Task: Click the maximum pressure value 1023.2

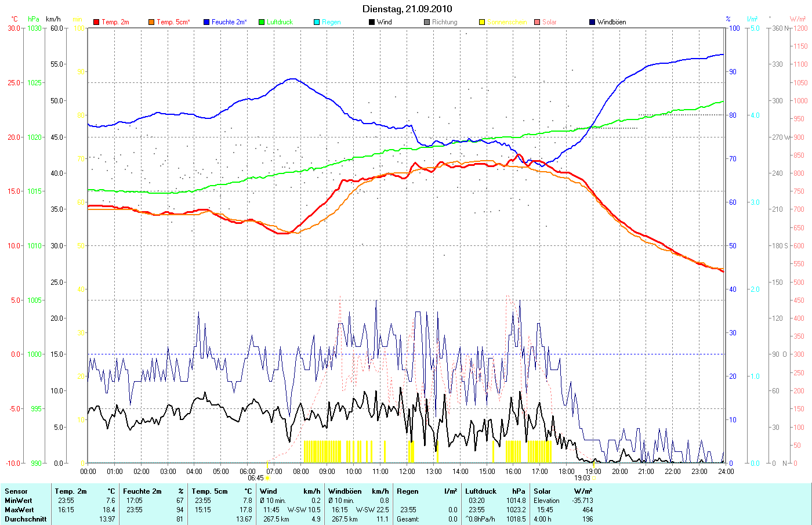Action: [x=516, y=510]
